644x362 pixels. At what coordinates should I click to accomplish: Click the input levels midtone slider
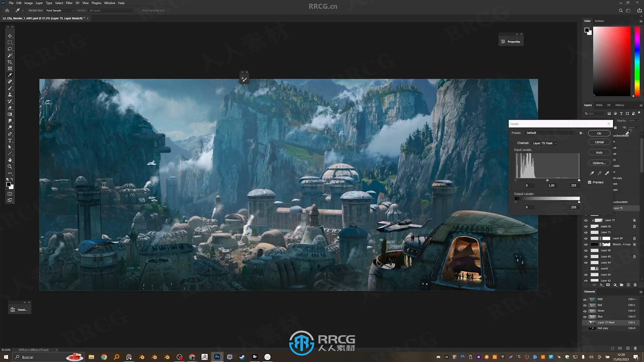pyautogui.click(x=547, y=180)
